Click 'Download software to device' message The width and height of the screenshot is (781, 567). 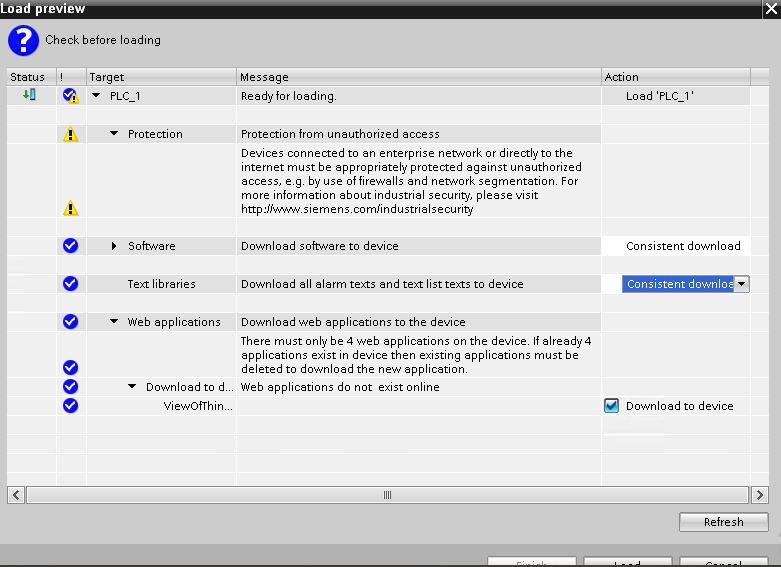(320, 246)
